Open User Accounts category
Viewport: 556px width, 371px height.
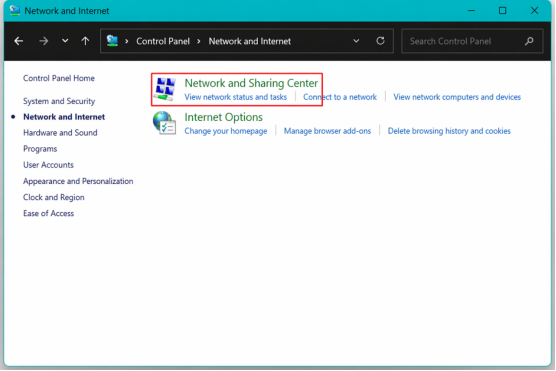[49, 165]
